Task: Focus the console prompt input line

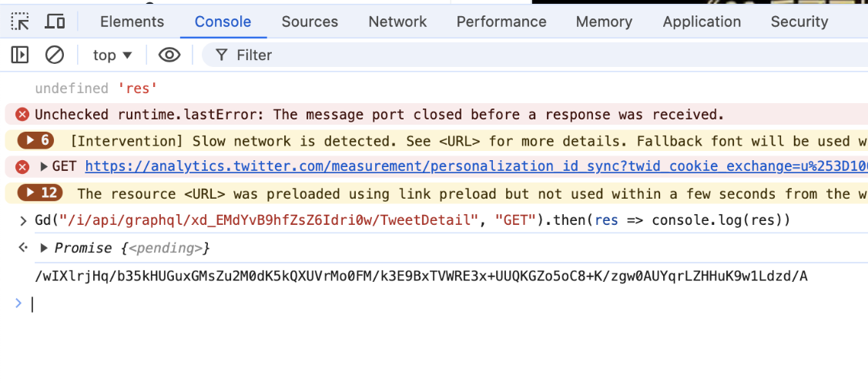Action: 385,304
